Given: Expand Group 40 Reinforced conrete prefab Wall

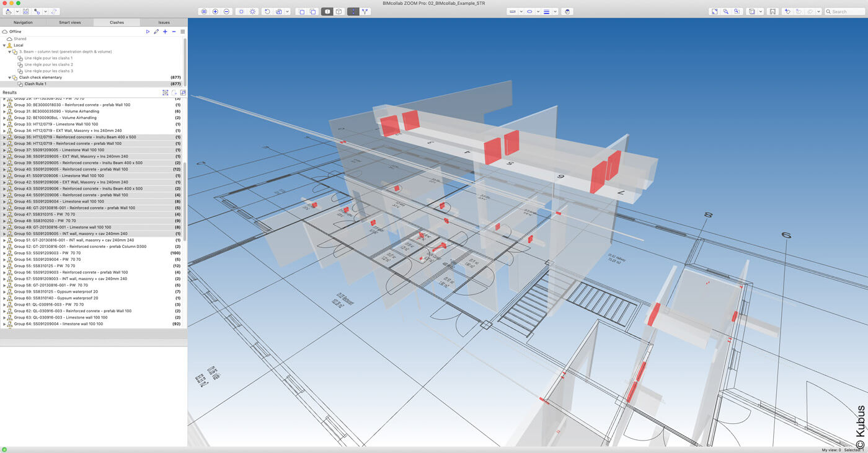Looking at the screenshot, I should (4, 169).
